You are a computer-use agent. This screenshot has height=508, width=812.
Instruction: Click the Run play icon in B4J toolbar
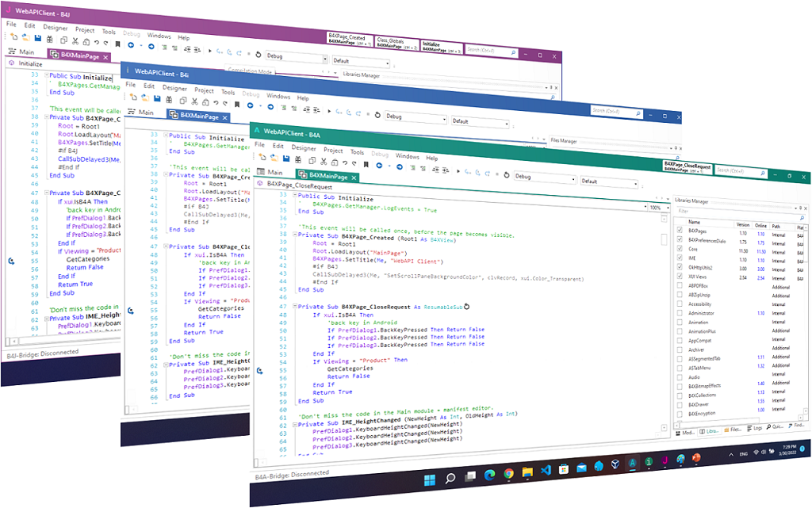click(209, 51)
